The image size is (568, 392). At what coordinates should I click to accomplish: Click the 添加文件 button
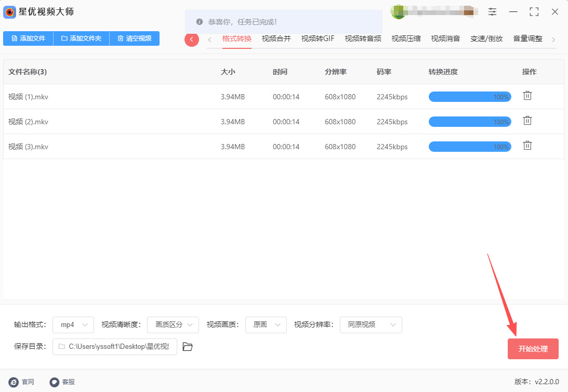pyautogui.click(x=28, y=38)
